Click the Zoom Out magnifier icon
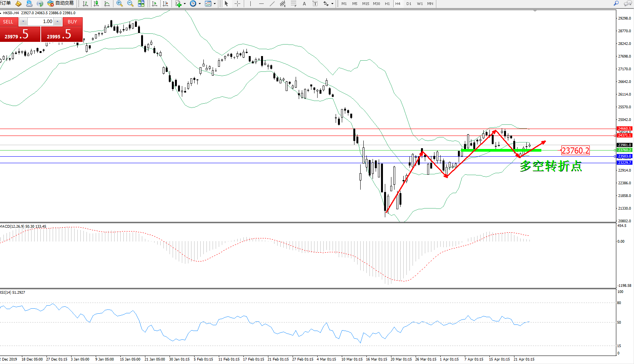The height and width of the screenshot is (364, 634). [130, 3]
